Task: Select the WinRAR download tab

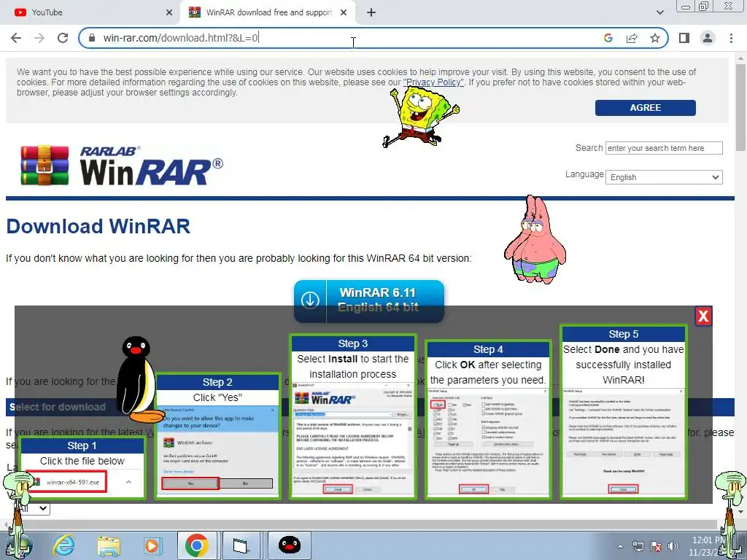Action: pos(268,12)
